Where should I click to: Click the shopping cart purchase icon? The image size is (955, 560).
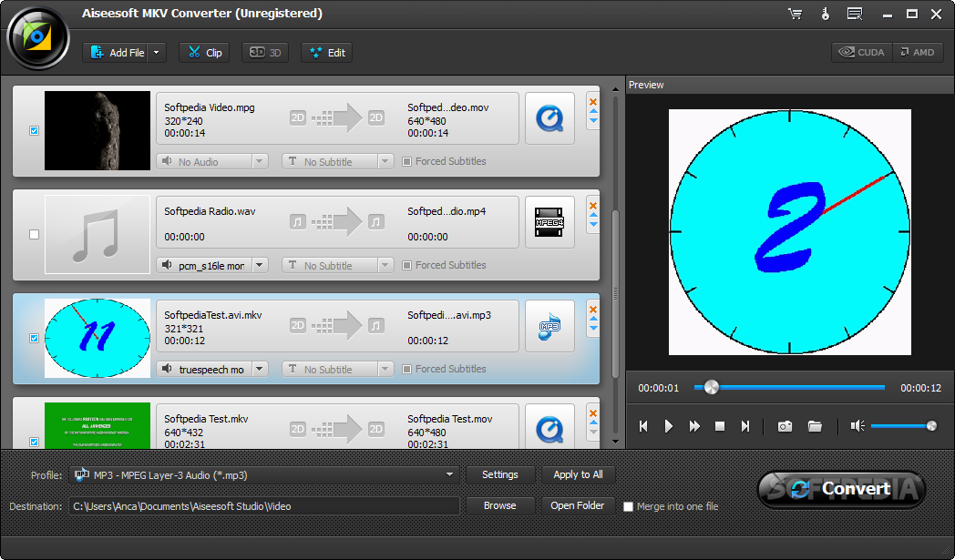pyautogui.click(x=796, y=14)
